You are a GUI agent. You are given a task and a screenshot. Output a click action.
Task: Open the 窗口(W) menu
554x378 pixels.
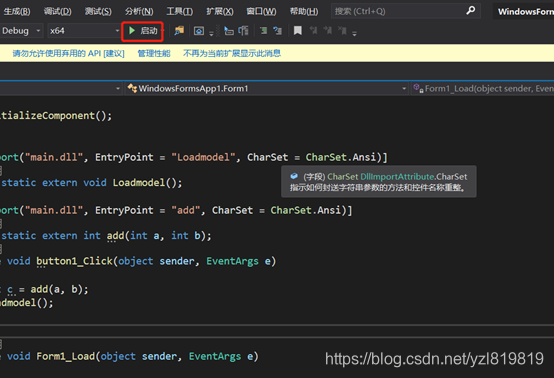[261, 11]
